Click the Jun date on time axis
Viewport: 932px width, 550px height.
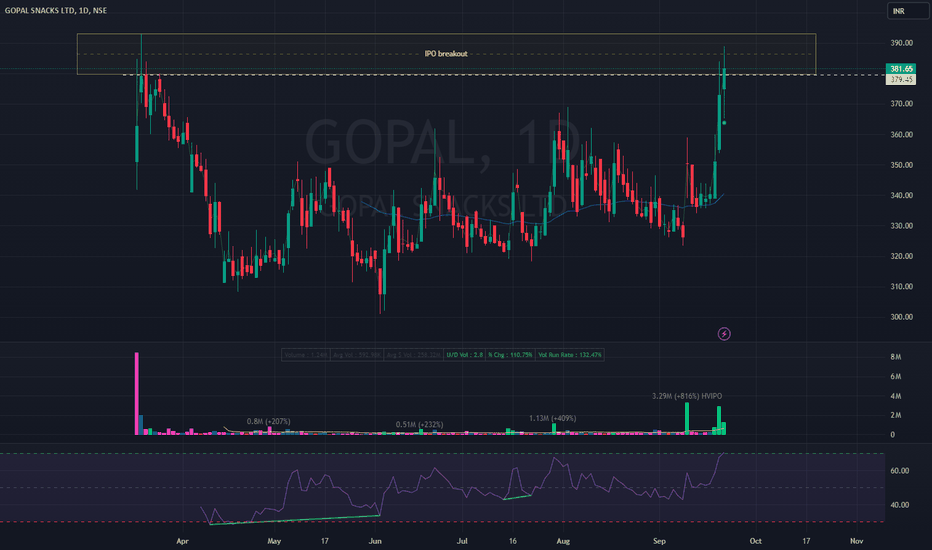point(375,541)
